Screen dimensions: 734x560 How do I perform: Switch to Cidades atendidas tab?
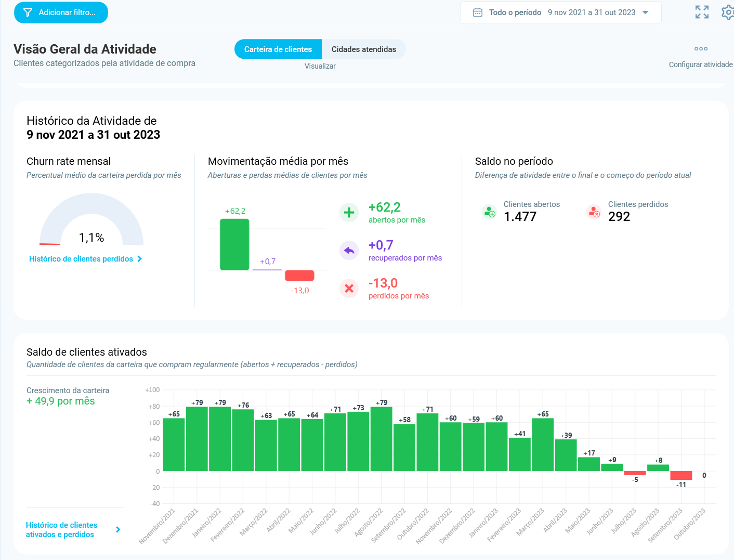point(364,49)
